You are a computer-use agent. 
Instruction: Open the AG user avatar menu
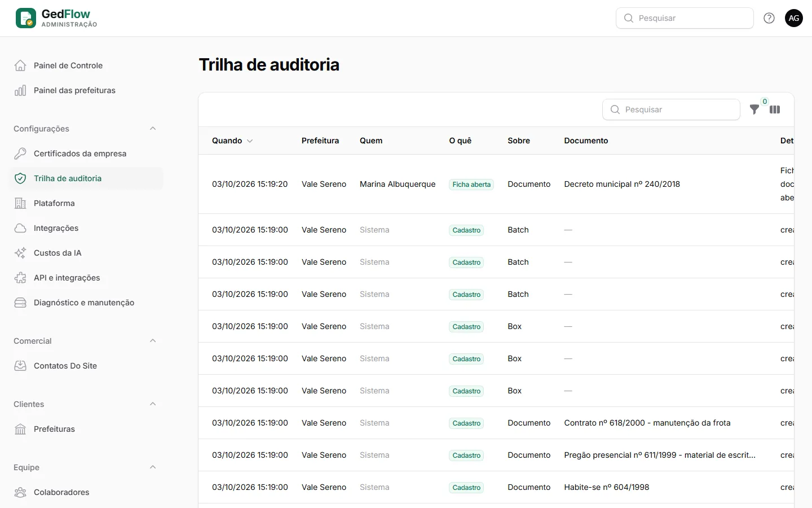pos(794,18)
